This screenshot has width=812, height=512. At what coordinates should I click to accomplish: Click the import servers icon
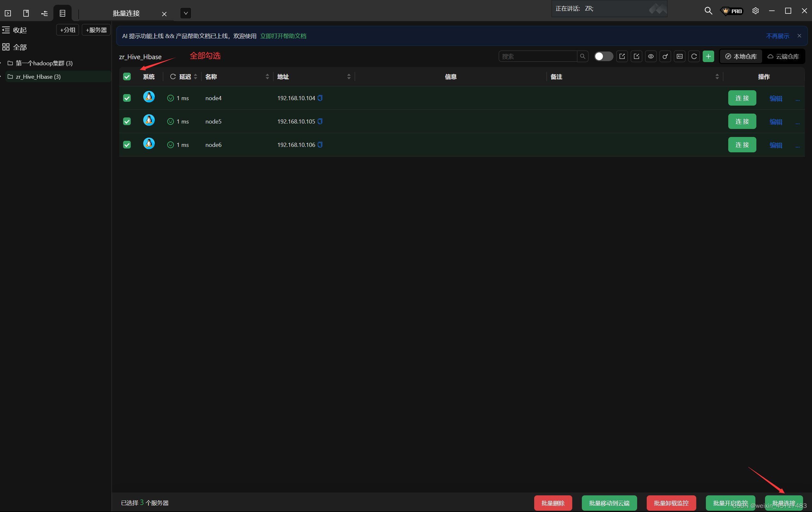[x=636, y=56]
